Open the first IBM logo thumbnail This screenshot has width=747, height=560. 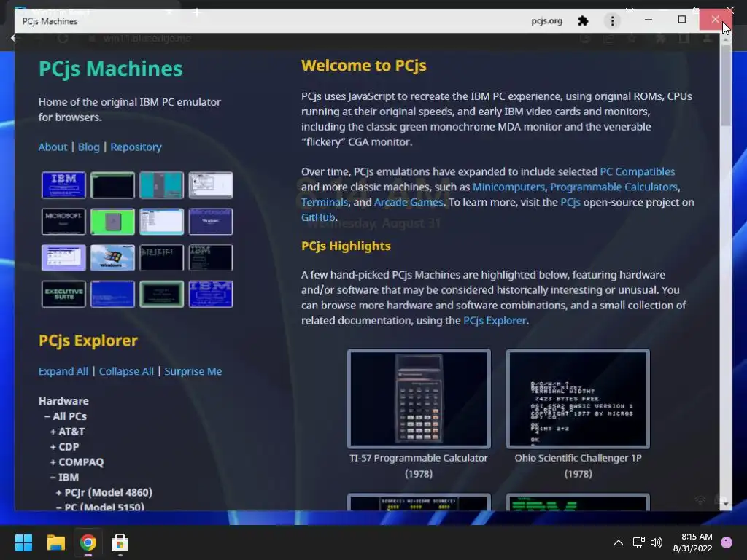(x=63, y=184)
